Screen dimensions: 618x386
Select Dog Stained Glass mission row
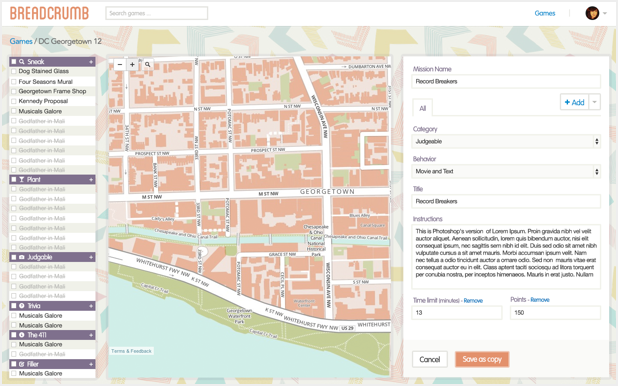coord(52,71)
